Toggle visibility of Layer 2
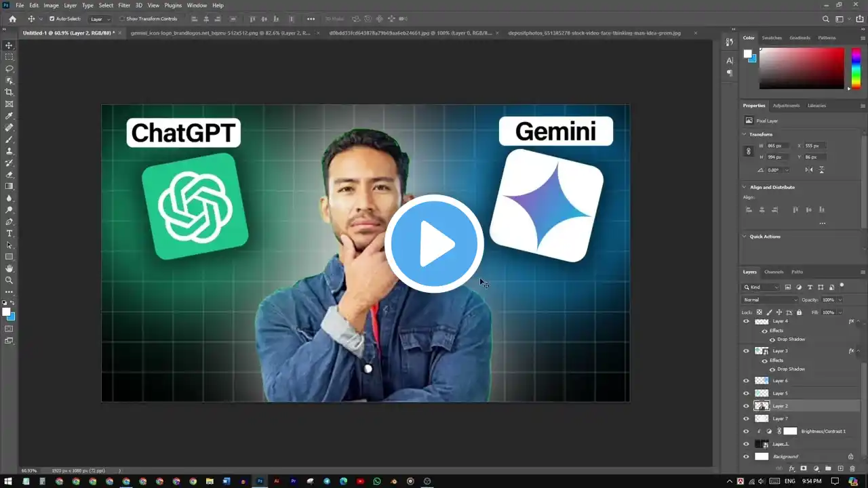Screen dimensions: 868x488 (747, 406)
